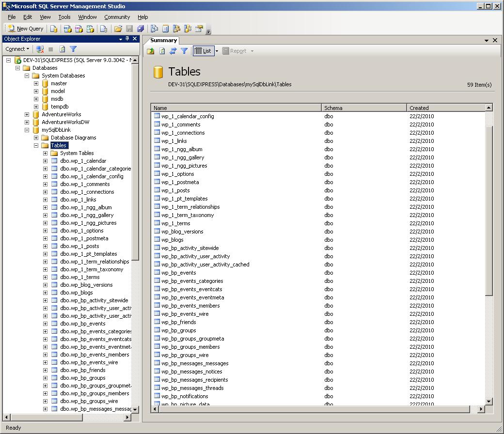504x434 pixels.
Task: Refresh the Object Explorer tree
Action: [63, 49]
